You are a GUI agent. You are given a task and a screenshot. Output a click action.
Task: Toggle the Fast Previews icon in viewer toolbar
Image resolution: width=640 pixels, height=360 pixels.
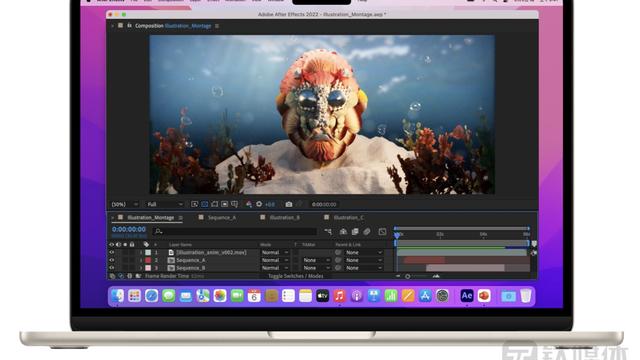(x=195, y=204)
